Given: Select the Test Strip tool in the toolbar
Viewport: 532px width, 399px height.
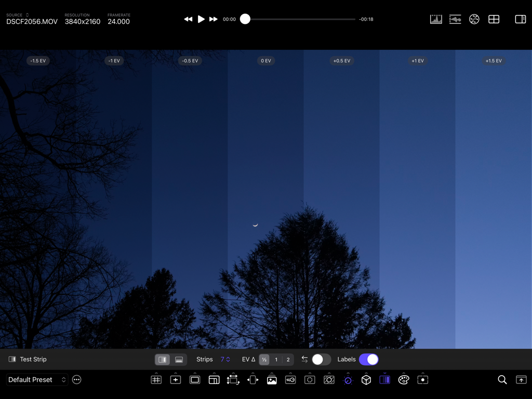Looking at the screenshot, I should coord(384,380).
